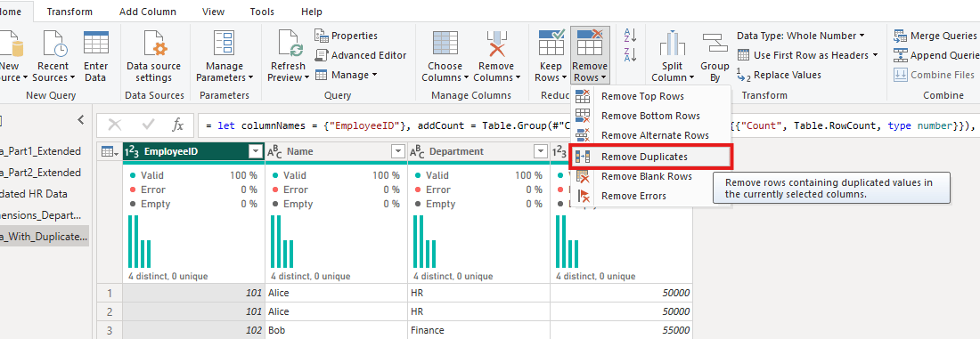
Task: Open the EmployeeID column filter dropdown
Action: tap(255, 152)
